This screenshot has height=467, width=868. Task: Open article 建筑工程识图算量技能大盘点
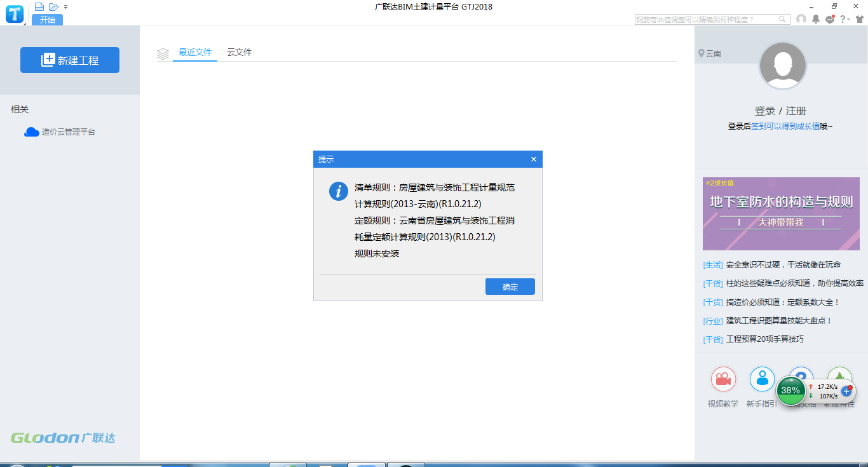[779, 321]
